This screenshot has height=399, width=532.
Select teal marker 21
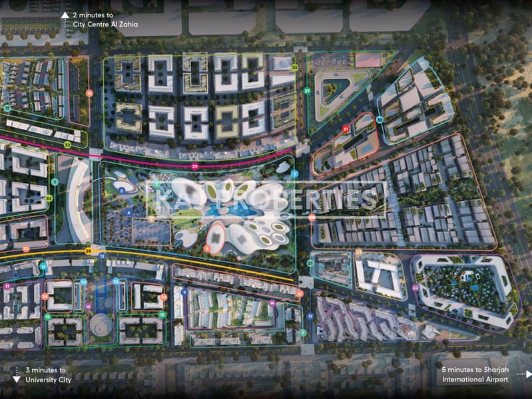point(310,263)
